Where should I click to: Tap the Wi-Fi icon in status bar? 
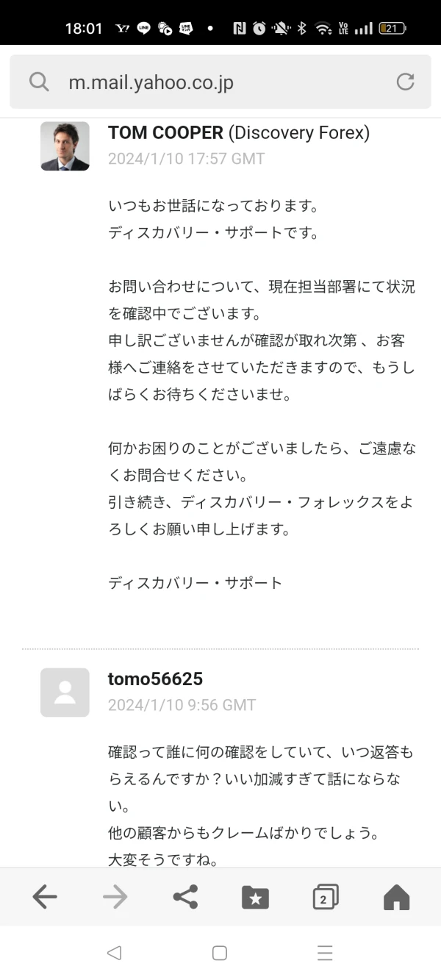tap(323, 29)
